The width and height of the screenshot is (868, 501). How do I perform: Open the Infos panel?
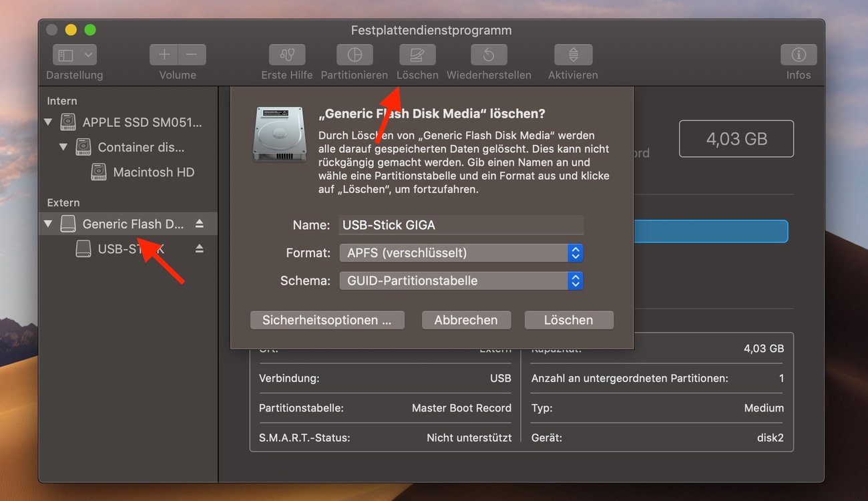click(798, 55)
